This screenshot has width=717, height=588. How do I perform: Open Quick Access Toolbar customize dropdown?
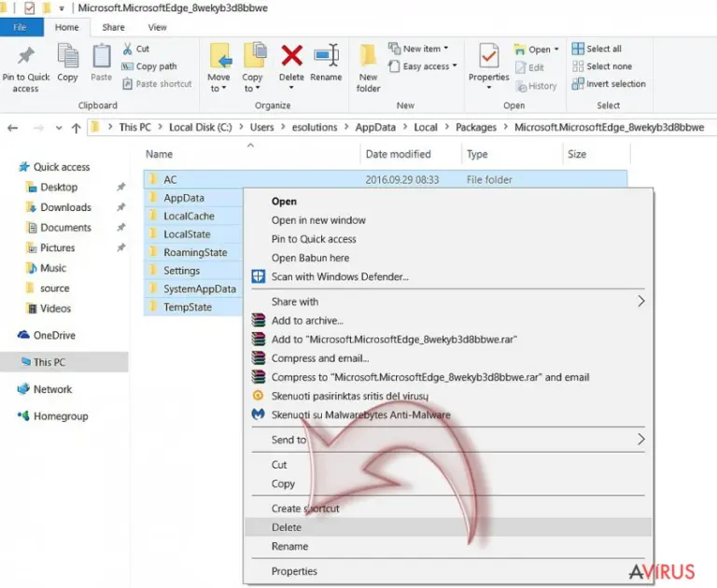[x=62, y=8]
